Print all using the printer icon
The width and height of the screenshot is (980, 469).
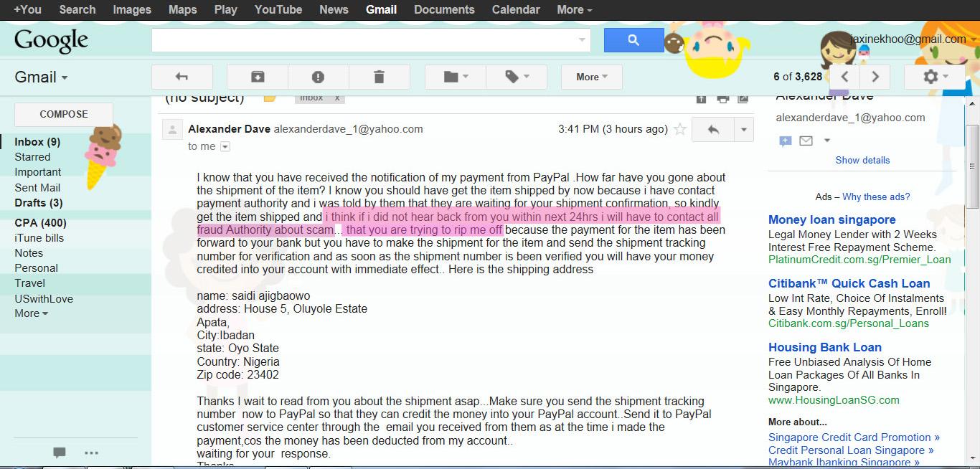[x=722, y=98]
